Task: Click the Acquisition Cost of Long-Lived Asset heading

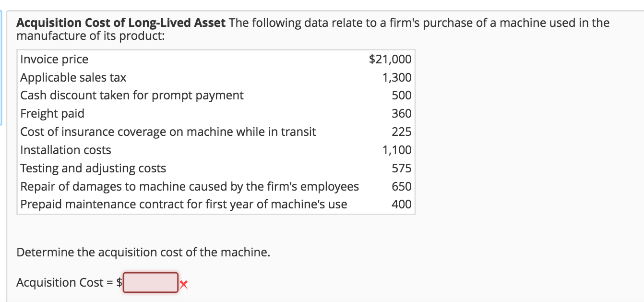Action: point(120,22)
